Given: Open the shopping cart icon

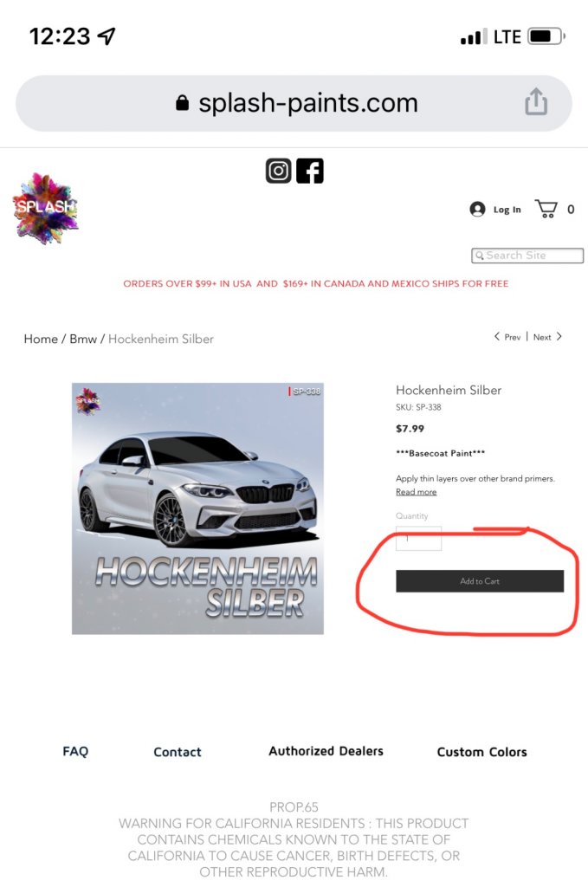Looking at the screenshot, I should point(546,209).
